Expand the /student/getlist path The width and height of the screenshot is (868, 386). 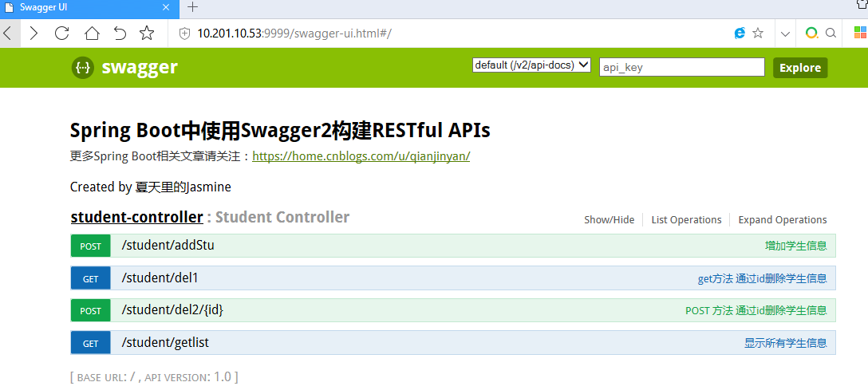click(165, 343)
